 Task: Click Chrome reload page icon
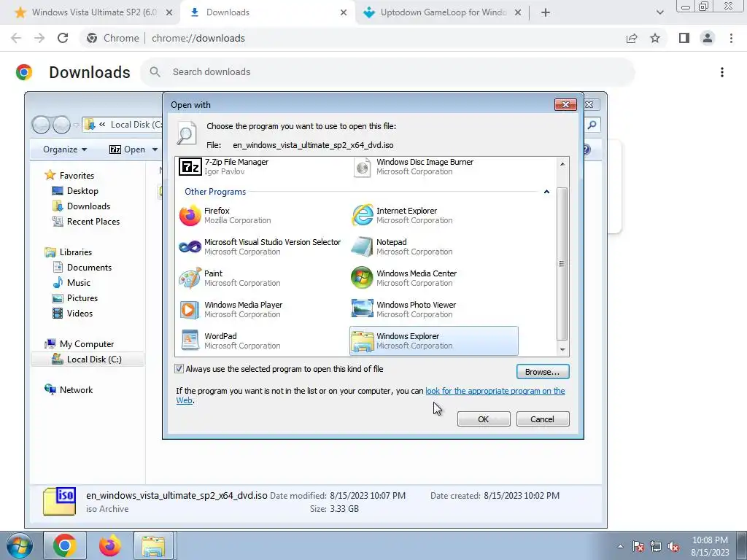63,38
